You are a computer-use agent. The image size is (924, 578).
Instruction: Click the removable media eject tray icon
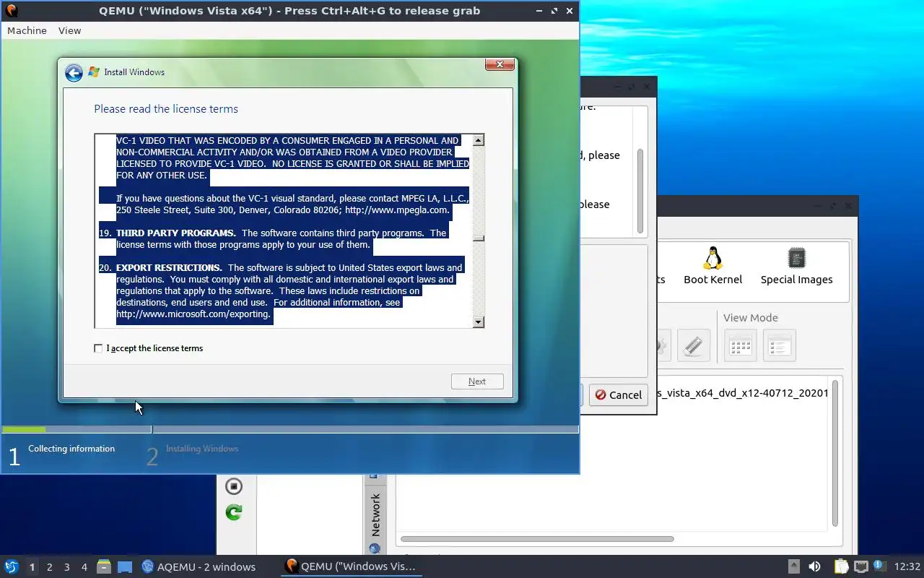coord(793,566)
